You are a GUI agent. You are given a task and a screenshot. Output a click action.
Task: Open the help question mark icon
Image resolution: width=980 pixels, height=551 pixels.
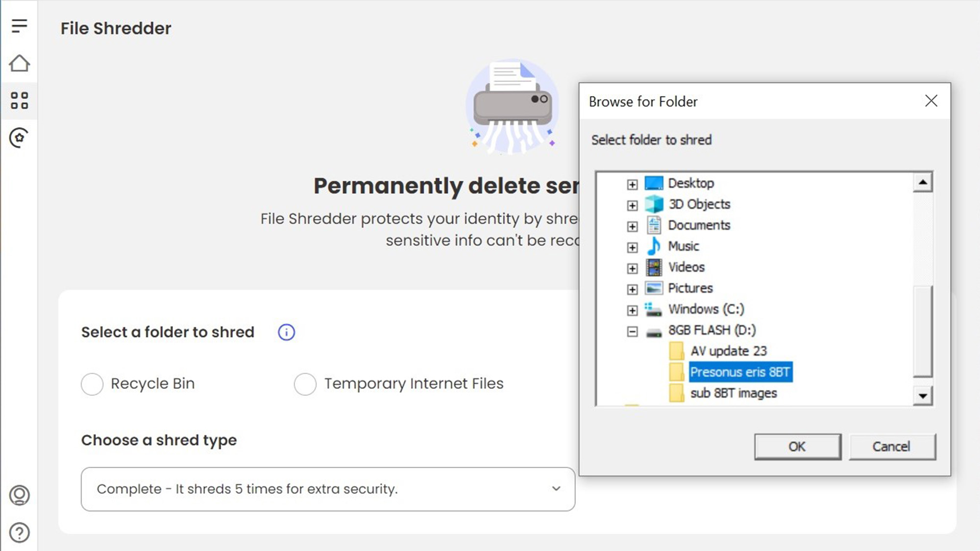[19, 532]
